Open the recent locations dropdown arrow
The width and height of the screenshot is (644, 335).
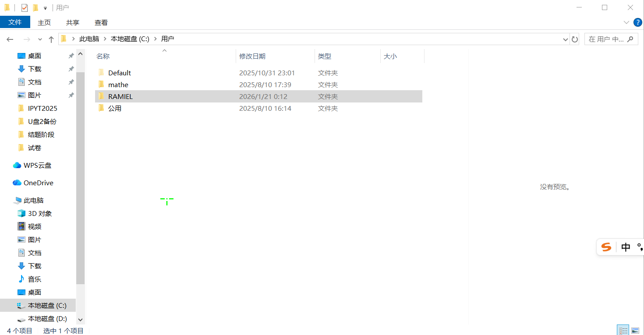pyautogui.click(x=40, y=39)
